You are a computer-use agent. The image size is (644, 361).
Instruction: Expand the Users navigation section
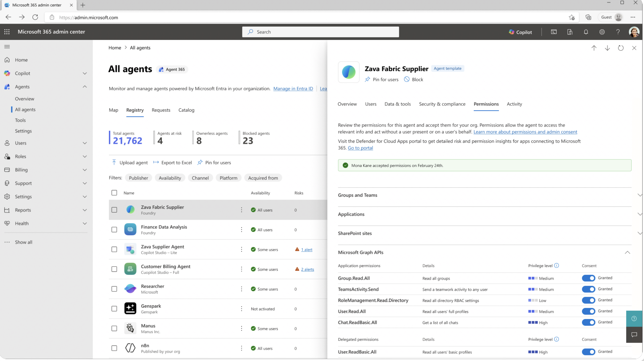85,143
